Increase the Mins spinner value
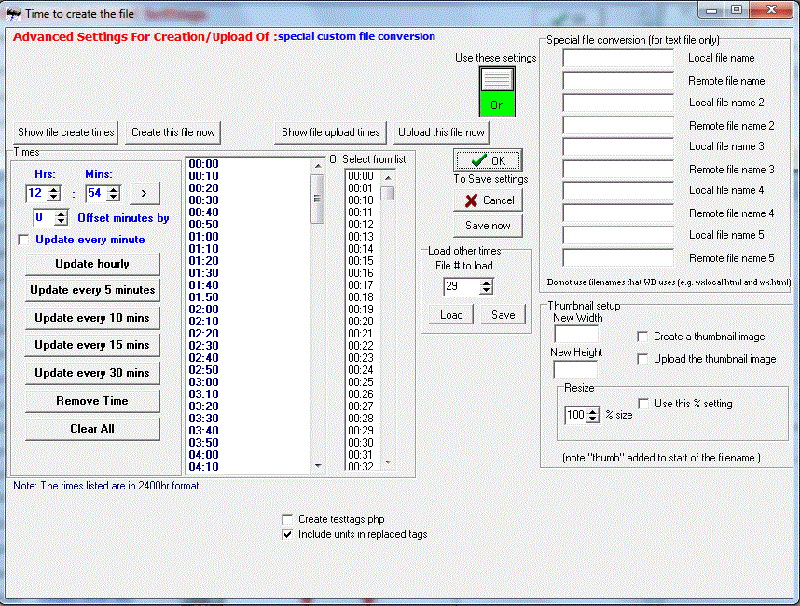The height and width of the screenshot is (606, 800). pyautogui.click(x=114, y=190)
